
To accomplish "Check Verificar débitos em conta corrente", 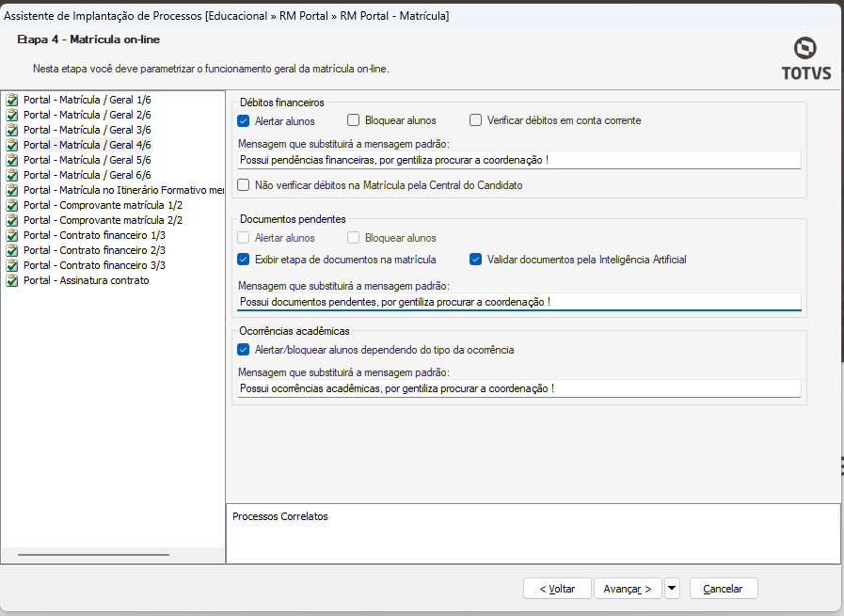I will click(476, 120).
